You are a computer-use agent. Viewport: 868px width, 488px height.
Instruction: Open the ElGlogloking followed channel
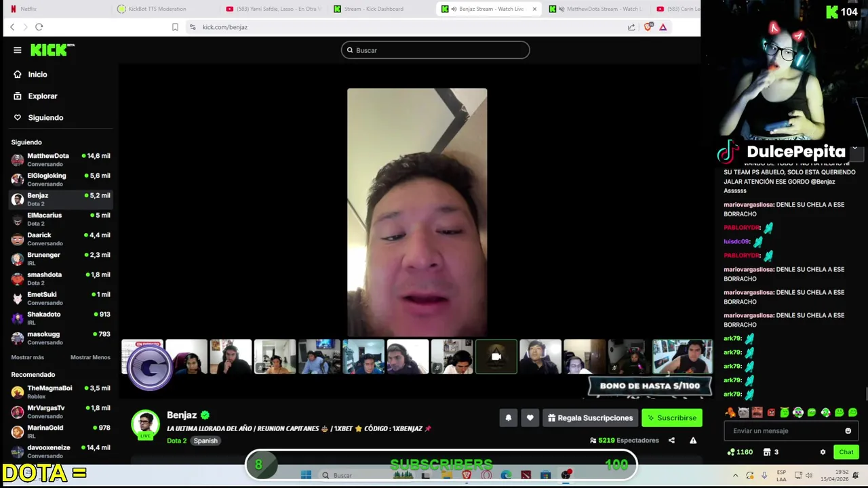(x=60, y=180)
